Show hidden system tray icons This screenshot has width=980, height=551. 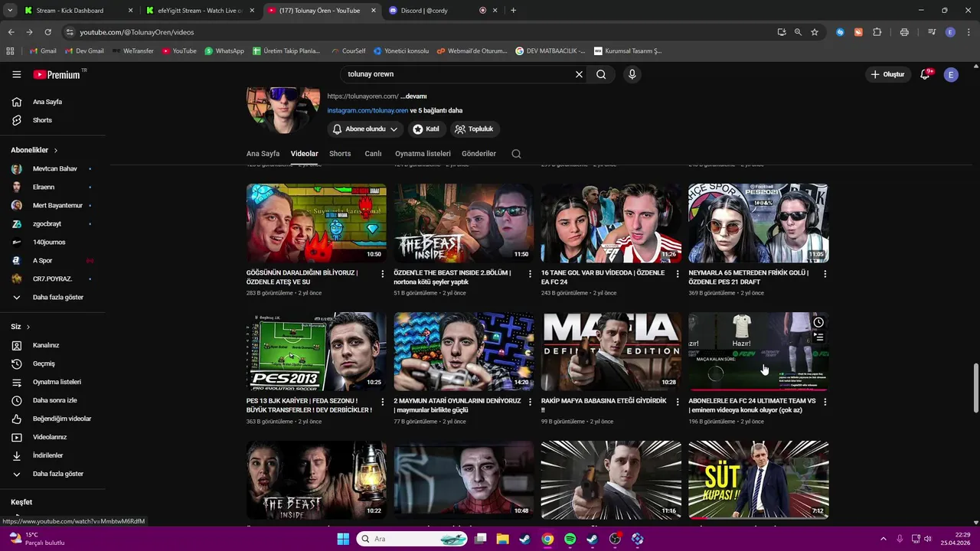coord(883,539)
